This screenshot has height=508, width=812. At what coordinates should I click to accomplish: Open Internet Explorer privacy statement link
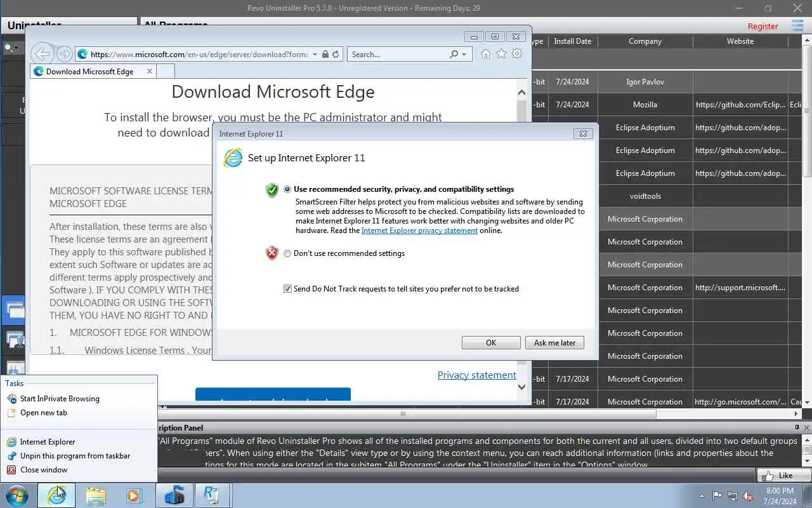(419, 231)
